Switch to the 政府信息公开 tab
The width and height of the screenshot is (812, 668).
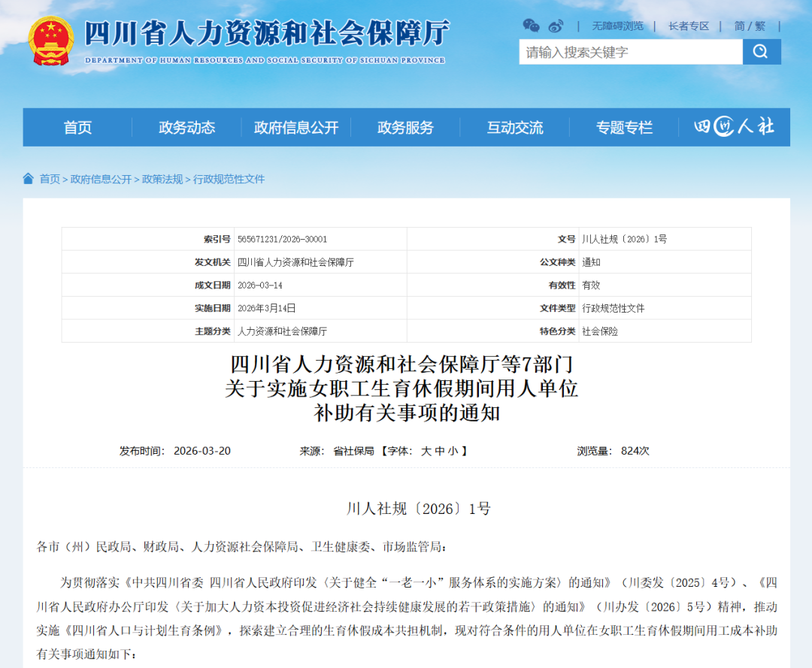297,127
